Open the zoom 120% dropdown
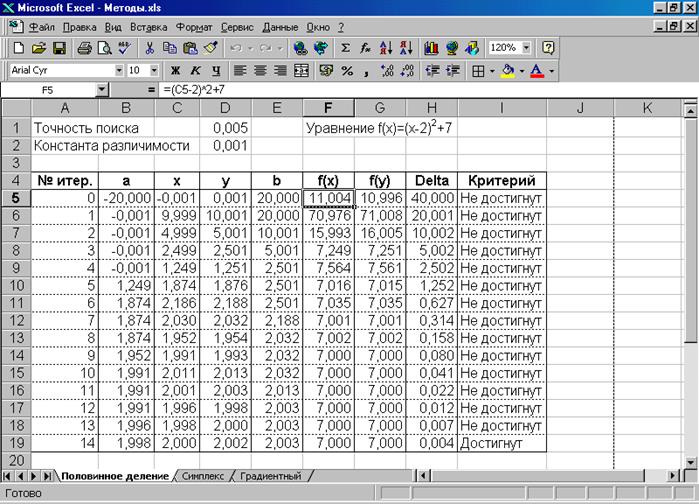 [x=526, y=48]
